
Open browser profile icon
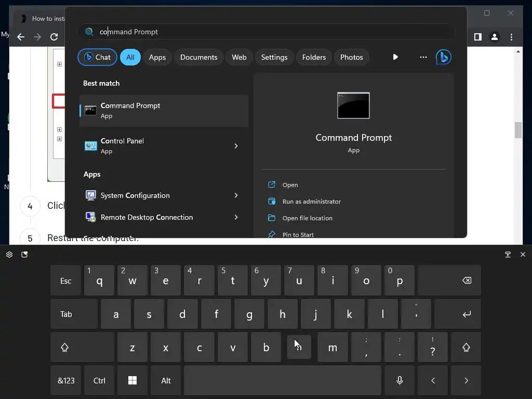click(x=495, y=37)
